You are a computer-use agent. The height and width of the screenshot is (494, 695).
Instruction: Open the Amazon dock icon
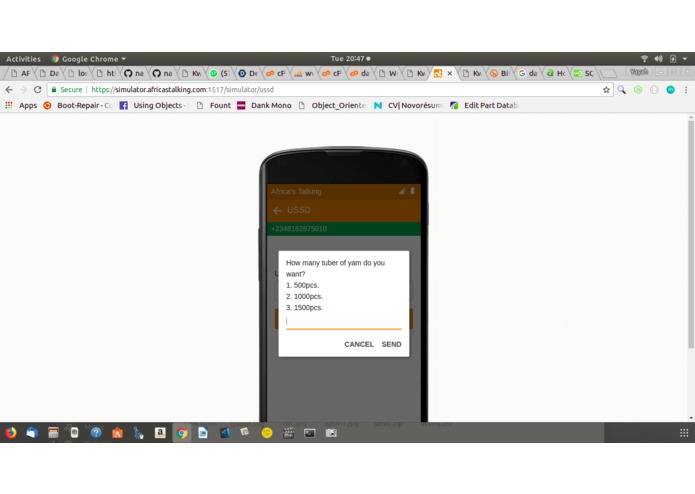point(160,433)
